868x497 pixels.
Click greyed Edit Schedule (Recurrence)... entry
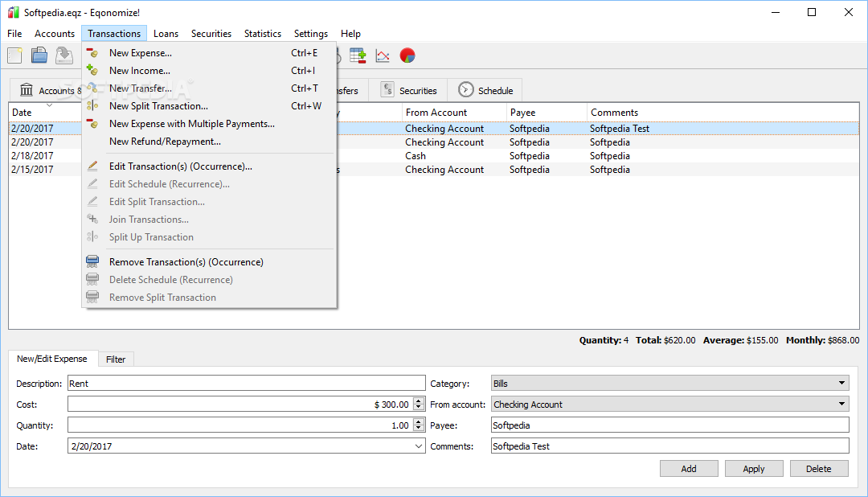pos(209,184)
